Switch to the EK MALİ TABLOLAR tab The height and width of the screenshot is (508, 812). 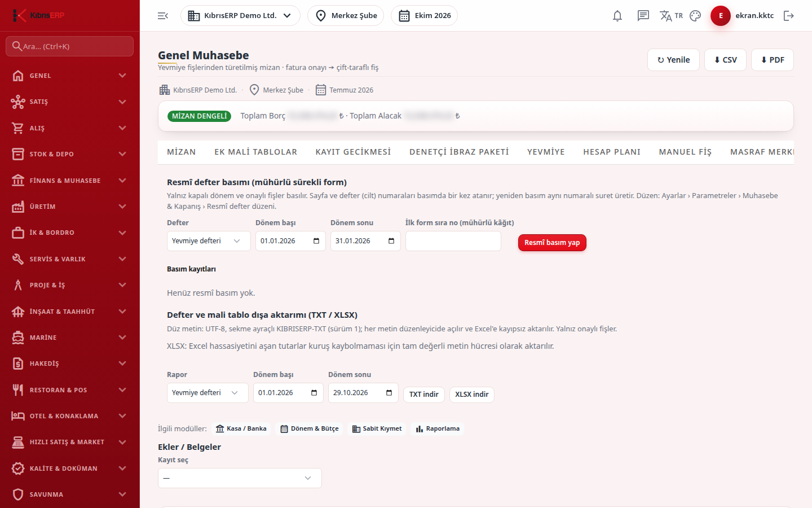point(255,152)
